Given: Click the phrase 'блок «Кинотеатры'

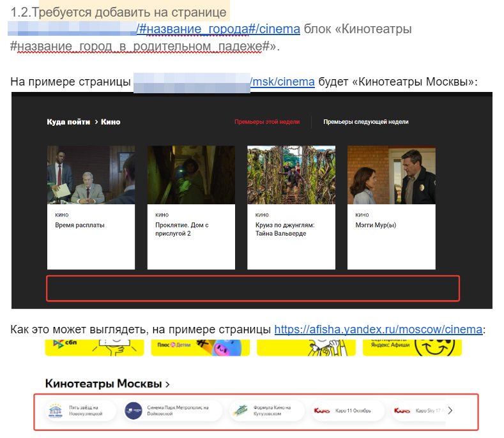Looking at the screenshot, I should (358, 29).
